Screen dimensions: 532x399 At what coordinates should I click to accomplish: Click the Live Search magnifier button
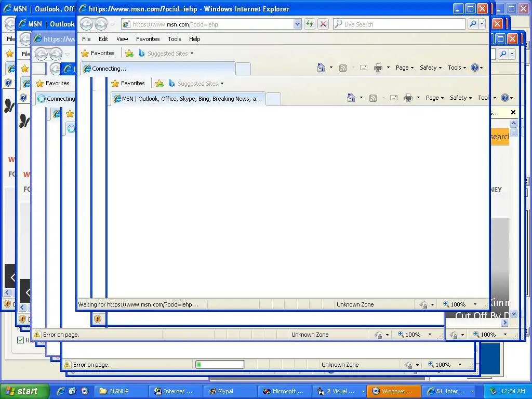[473, 24]
